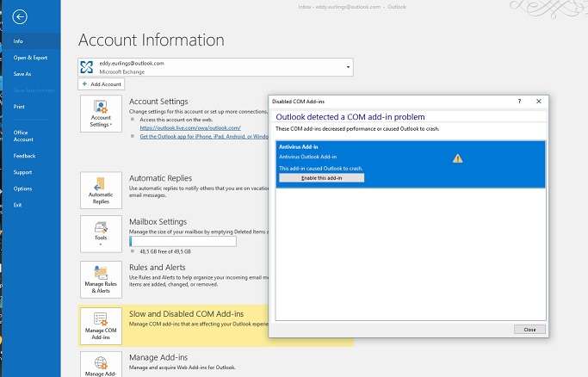Select the Antivirus Add-in list entry
This screenshot has height=377, width=588.
pyautogui.click(x=411, y=164)
